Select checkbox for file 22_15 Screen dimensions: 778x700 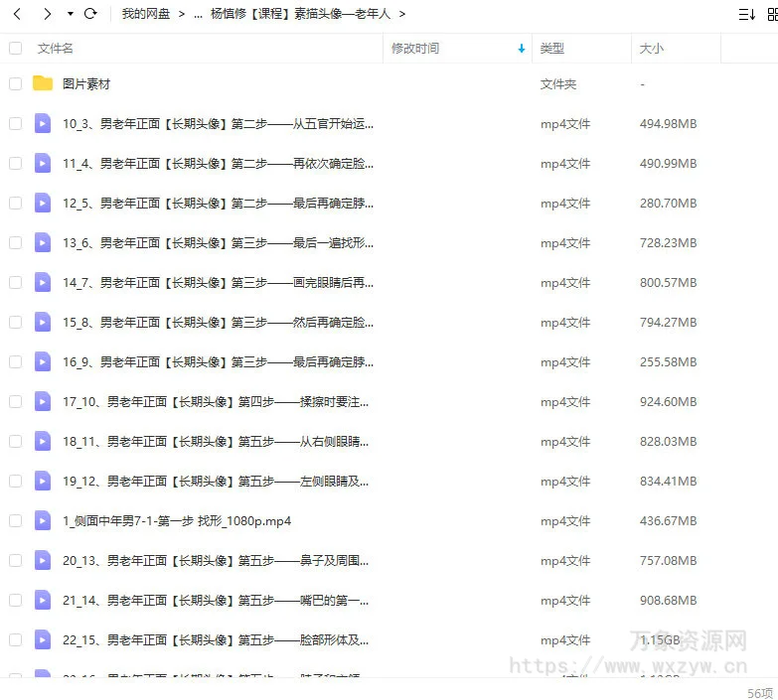(x=15, y=639)
